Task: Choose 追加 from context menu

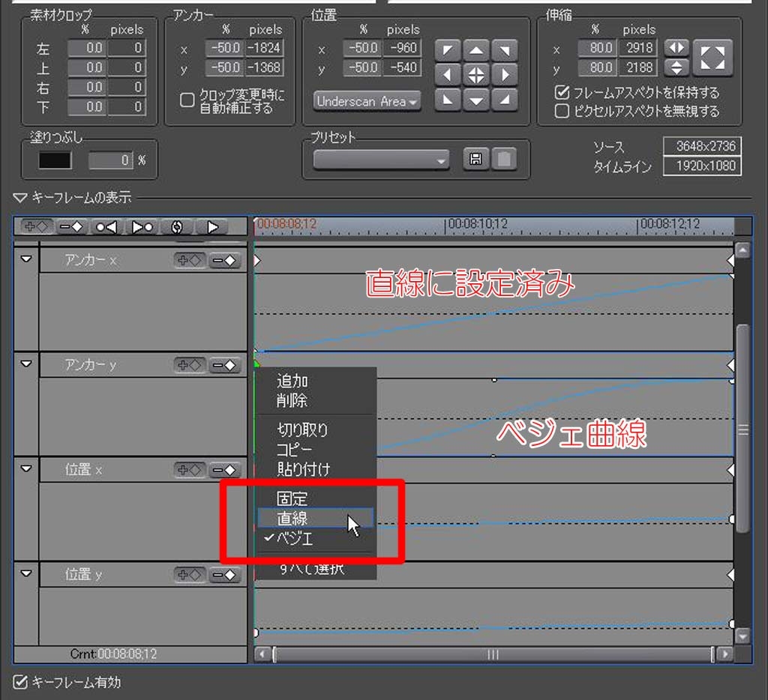Action: [316, 381]
